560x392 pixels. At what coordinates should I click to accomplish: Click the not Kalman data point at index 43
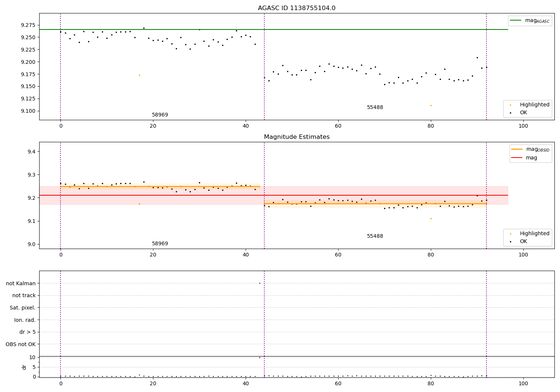259,283
